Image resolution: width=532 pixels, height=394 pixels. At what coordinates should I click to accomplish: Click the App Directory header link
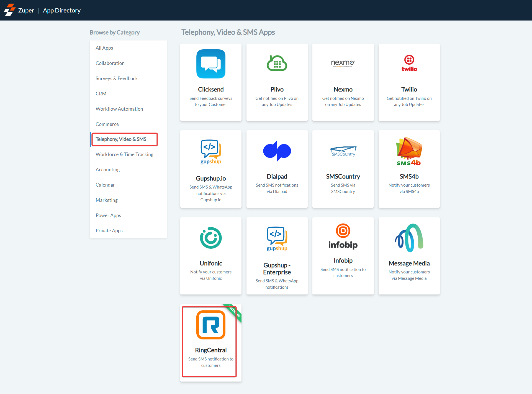click(x=62, y=10)
